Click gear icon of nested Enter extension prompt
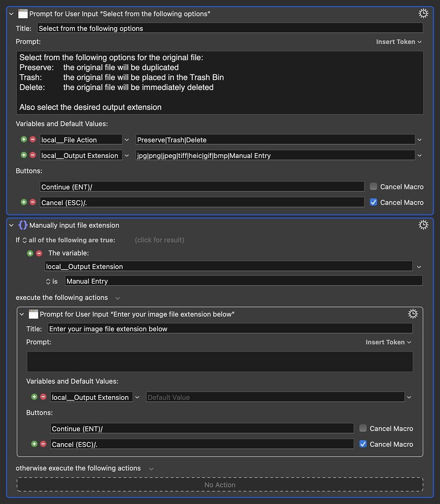 [412, 314]
